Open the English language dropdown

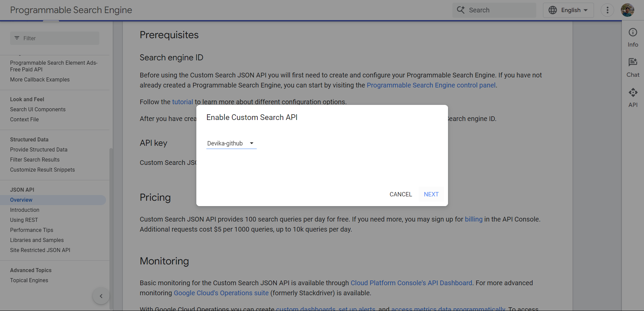tap(568, 10)
